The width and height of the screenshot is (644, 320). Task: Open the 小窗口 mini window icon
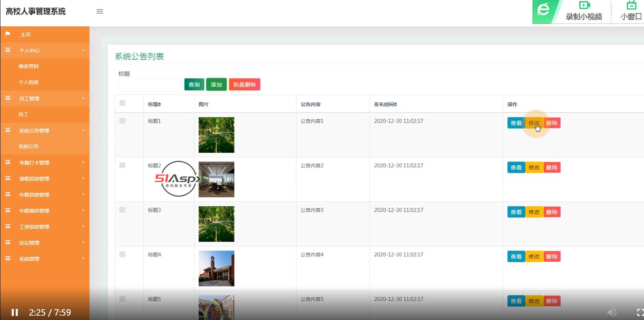631,6
